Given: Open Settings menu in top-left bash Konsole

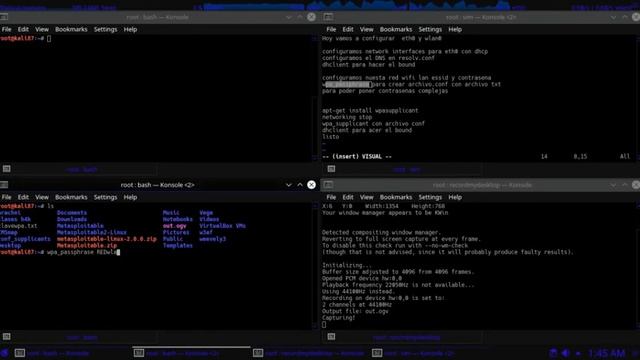Looking at the screenshot, I should (105, 29).
